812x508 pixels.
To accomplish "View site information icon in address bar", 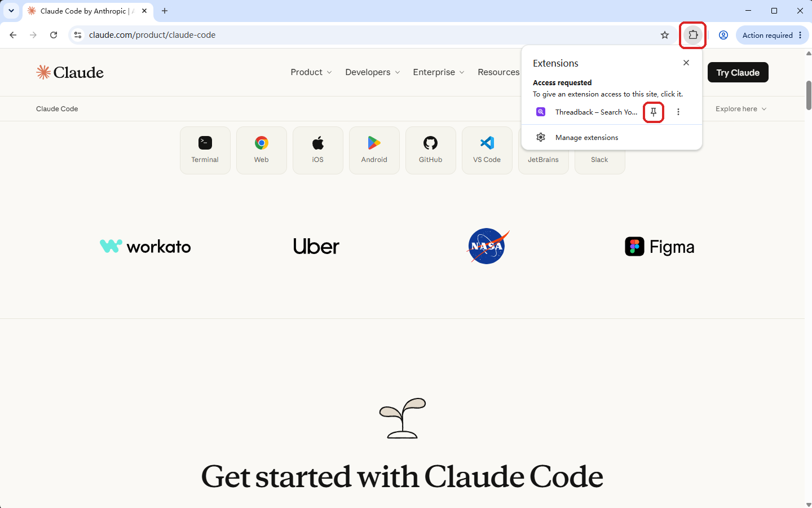I will pos(78,35).
